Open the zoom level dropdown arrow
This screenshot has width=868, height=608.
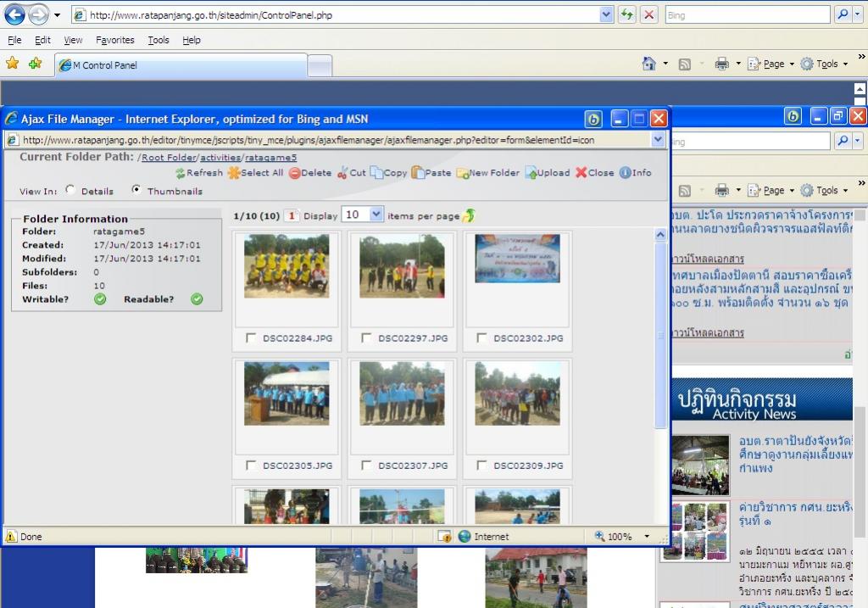click(647, 536)
